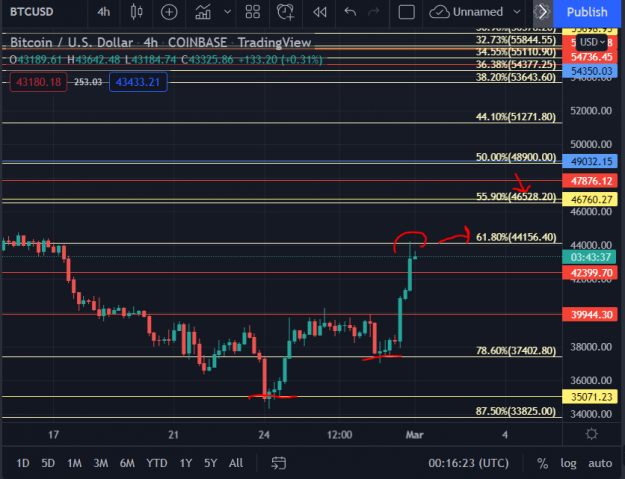The image size is (625, 479).
Task: Select the 1M date range
Action: coord(74,463)
